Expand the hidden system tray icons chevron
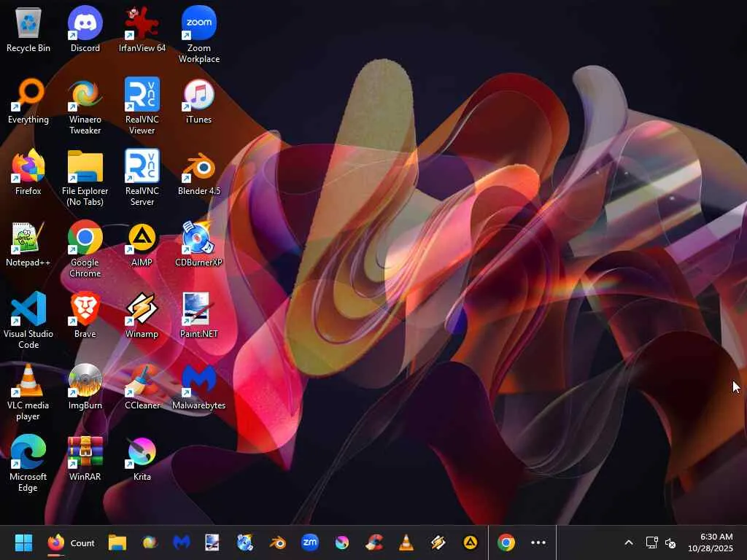Viewport: 747px width, 560px height. click(629, 542)
